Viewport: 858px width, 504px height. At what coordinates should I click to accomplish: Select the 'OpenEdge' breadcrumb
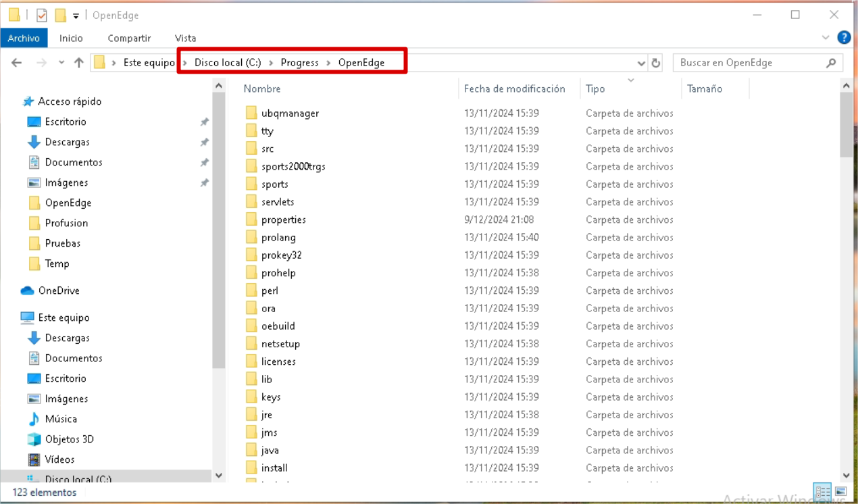pyautogui.click(x=361, y=63)
